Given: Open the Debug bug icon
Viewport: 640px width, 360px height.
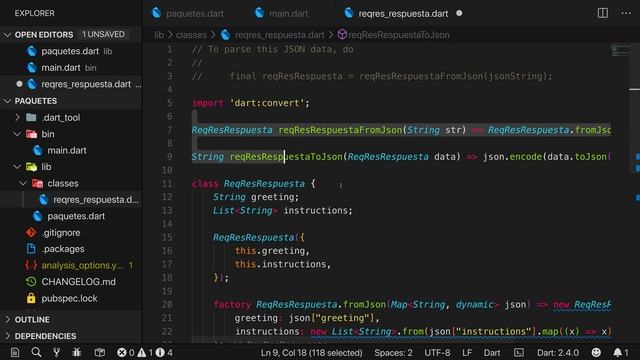Looking at the screenshot, I should [x=77, y=352].
